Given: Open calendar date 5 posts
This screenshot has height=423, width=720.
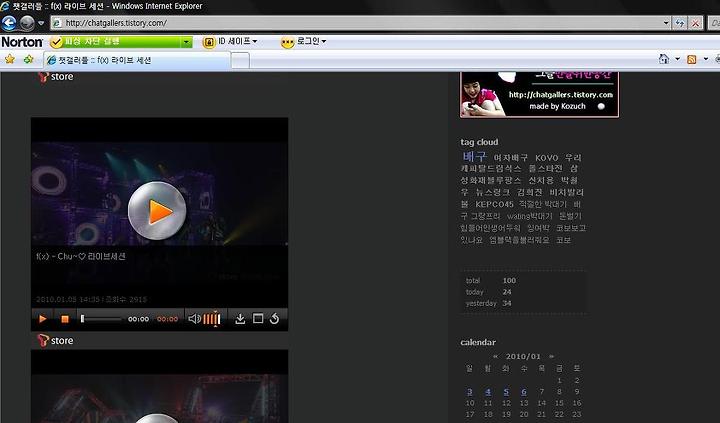Looking at the screenshot, I should tap(506, 392).
